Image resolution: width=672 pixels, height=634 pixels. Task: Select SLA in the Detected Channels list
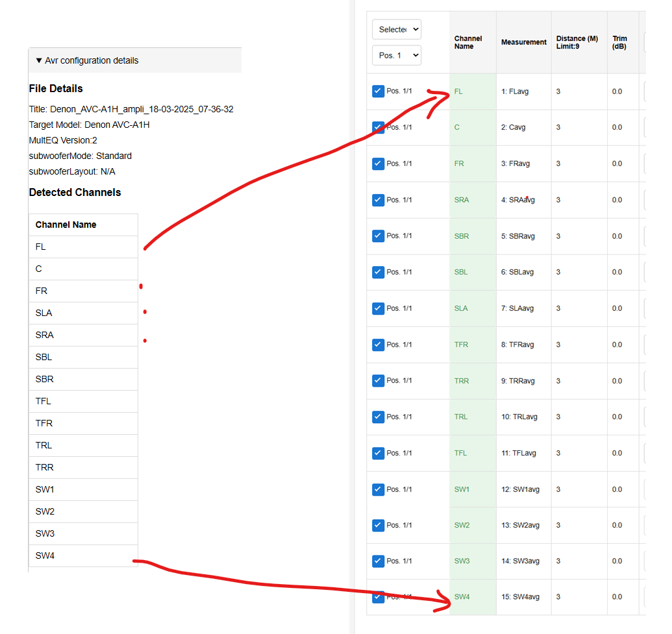(44, 313)
